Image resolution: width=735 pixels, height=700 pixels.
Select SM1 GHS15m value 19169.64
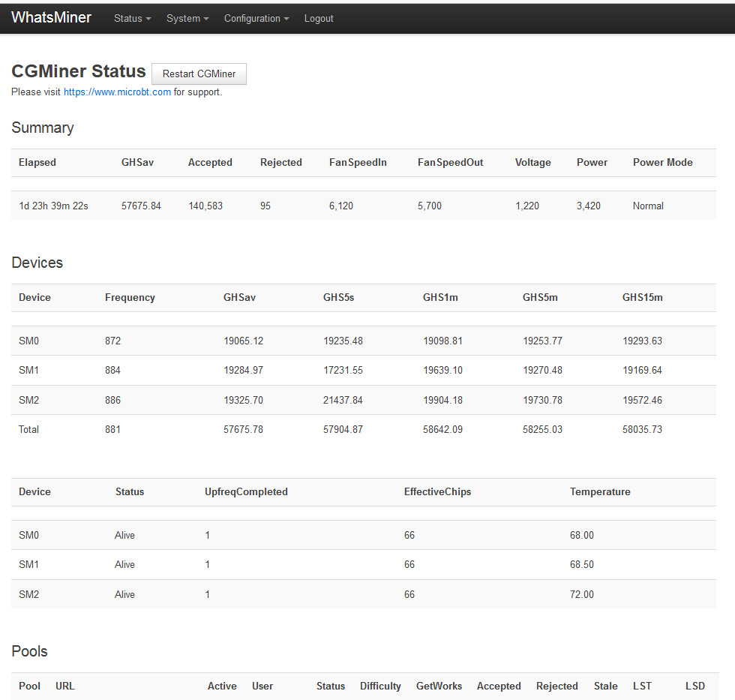642,371
